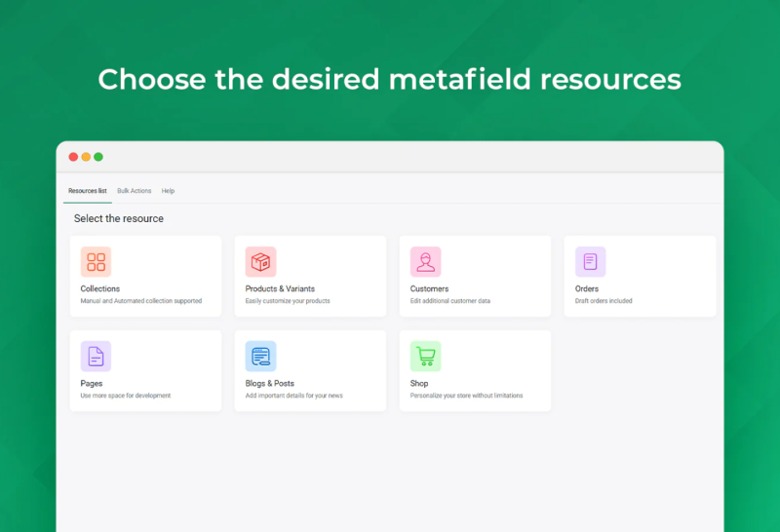Click 'Manual and Automated collection supported' text
780x532 pixels.
(141, 301)
